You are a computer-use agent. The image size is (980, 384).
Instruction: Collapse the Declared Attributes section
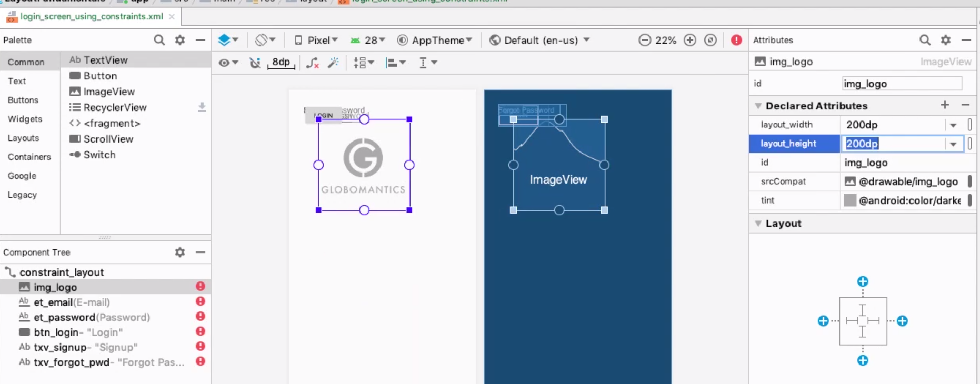point(758,106)
